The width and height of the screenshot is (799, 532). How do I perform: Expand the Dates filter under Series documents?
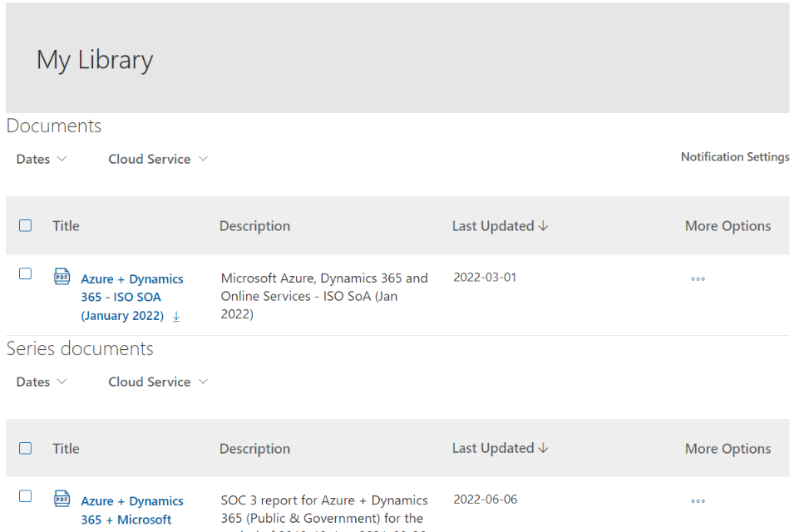[42, 382]
